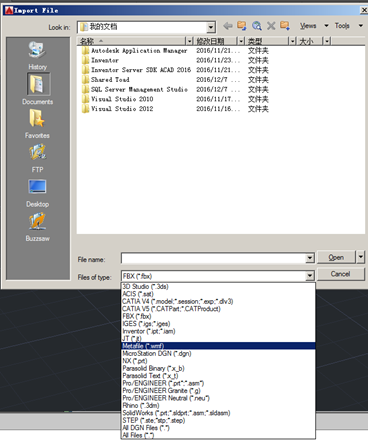Click the Back arrow toolbar icon
Viewport: 368px width, 441px height.
click(228, 26)
